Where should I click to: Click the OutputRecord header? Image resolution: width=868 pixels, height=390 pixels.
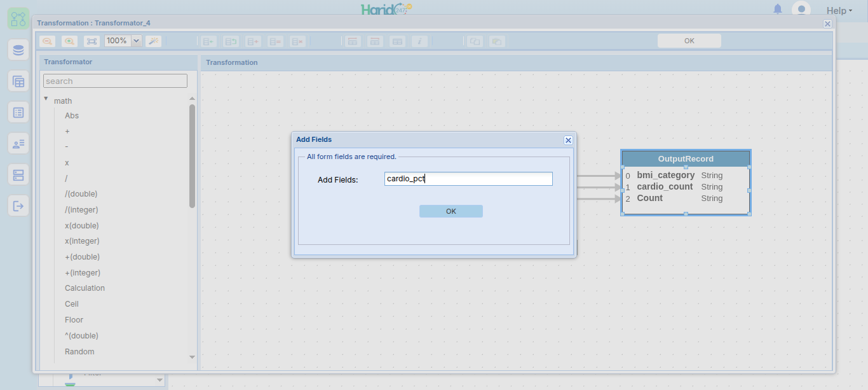686,158
